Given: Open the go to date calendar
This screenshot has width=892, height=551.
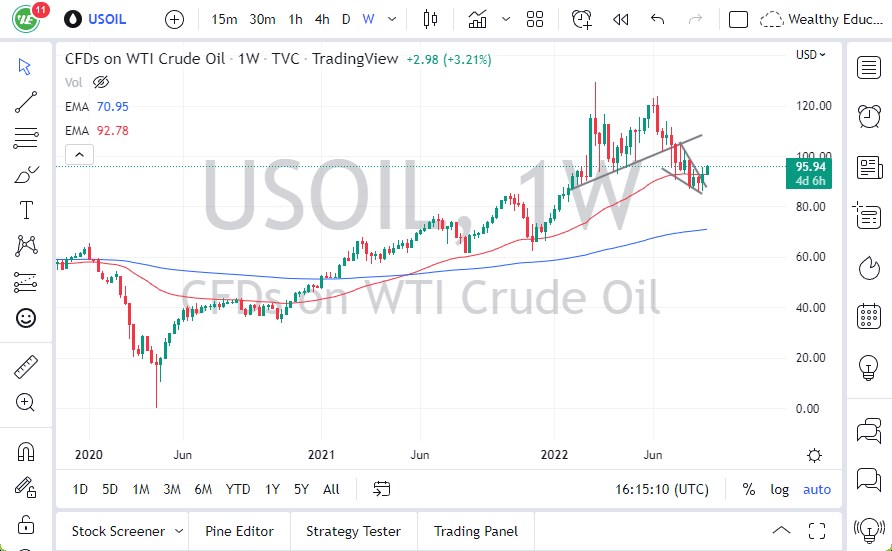Looking at the screenshot, I should (x=382, y=489).
